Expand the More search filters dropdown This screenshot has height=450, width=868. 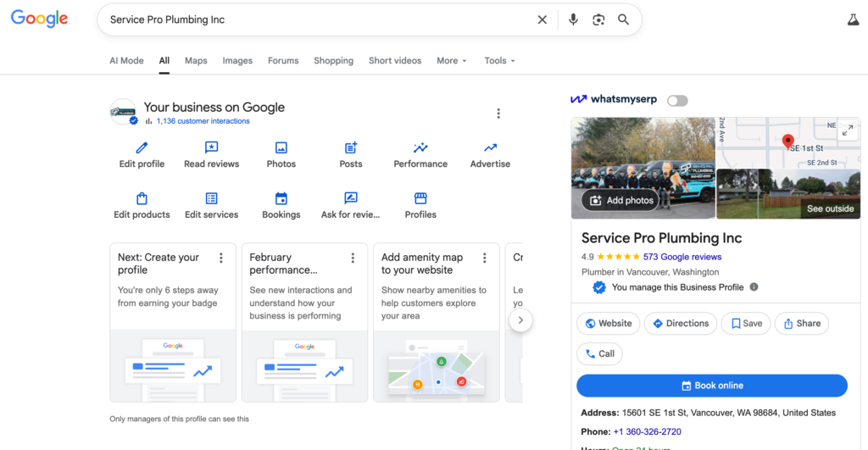[x=452, y=61]
